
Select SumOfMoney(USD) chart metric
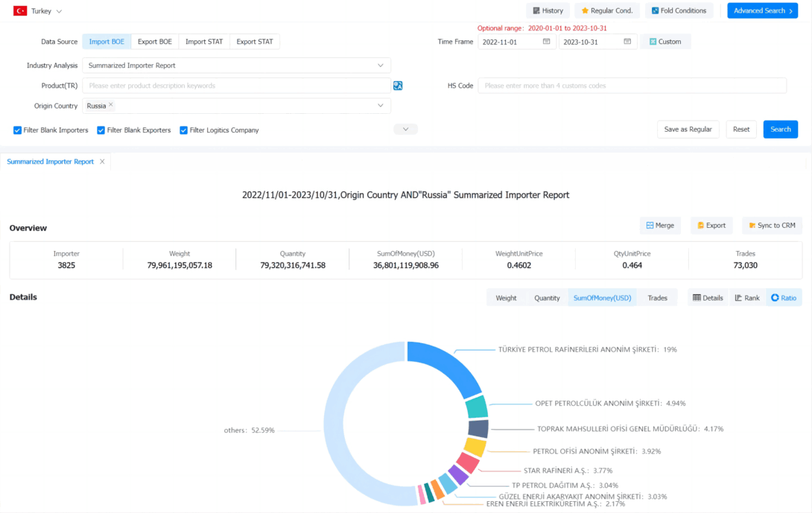point(602,298)
